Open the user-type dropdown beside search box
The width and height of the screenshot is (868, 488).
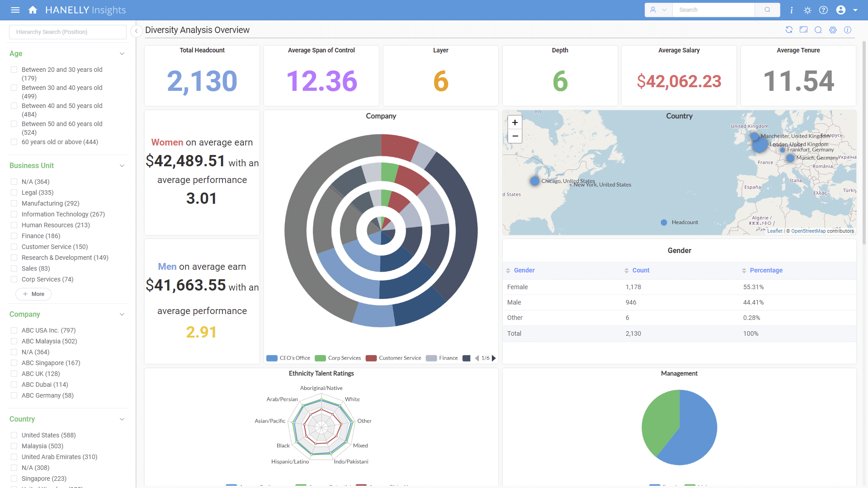pos(658,10)
